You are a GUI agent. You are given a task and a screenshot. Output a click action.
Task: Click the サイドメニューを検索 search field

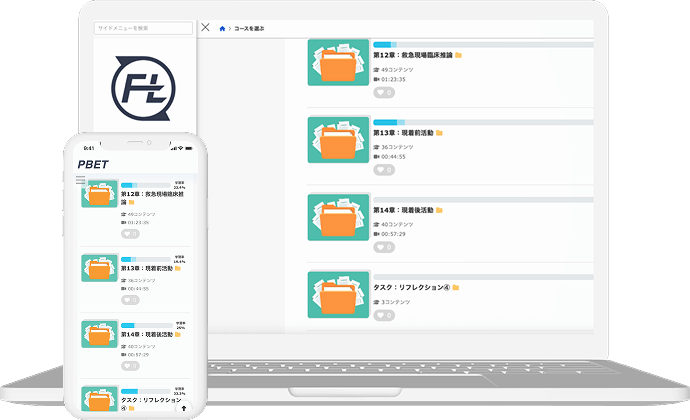pos(143,29)
